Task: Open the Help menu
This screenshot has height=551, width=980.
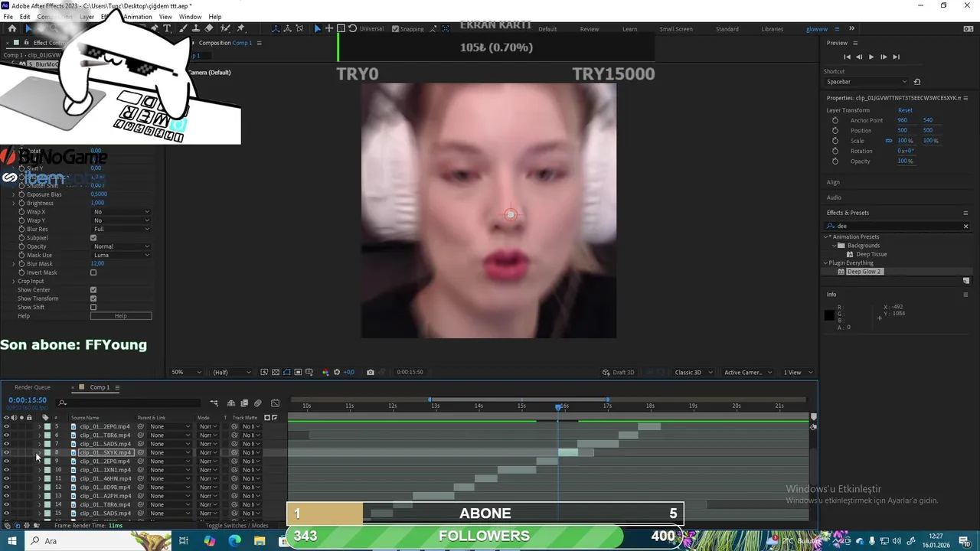Action: pyautogui.click(x=215, y=17)
